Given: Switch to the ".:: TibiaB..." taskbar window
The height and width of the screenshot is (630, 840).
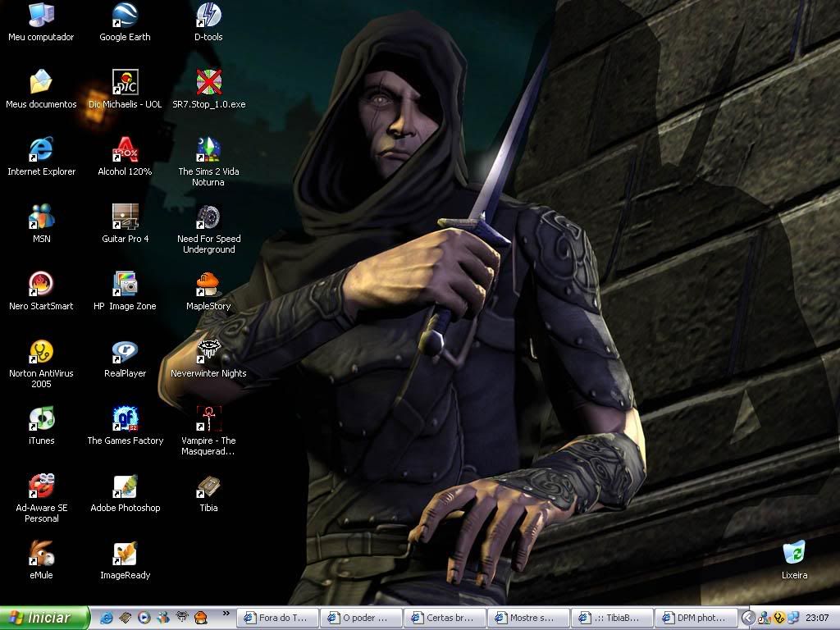Looking at the screenshot, I should [x=612, y=619].
